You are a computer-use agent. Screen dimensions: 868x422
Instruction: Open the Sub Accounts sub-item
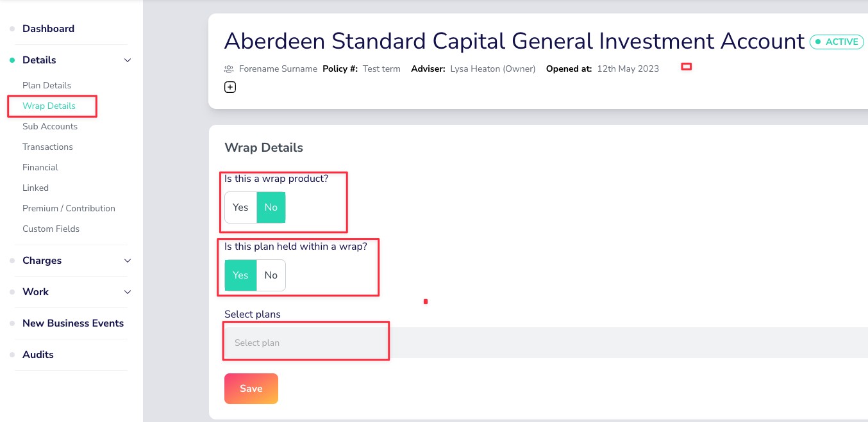(50, 126)
